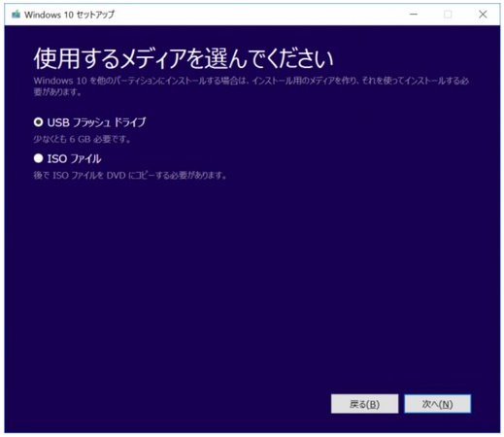The height and width of the screenshot is (437, 504).
Task: Click the Windows 10 setup title bar icon
Action: click(16, 15)
